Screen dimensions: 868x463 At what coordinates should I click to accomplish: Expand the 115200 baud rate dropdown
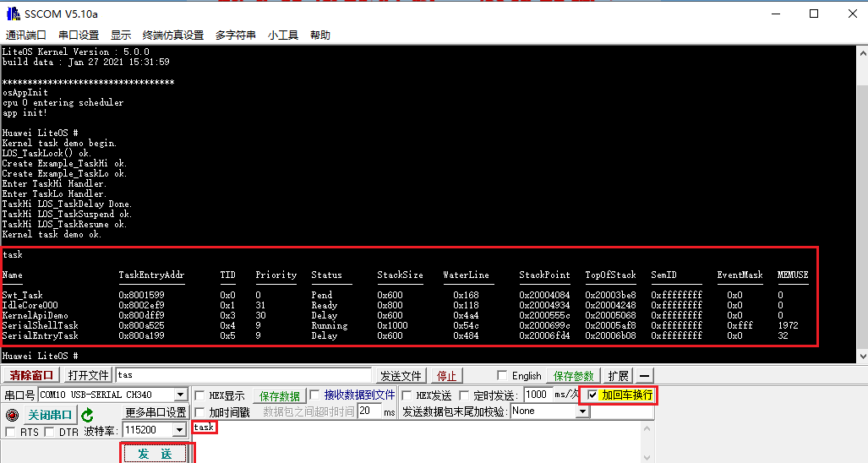pos(179,430)
